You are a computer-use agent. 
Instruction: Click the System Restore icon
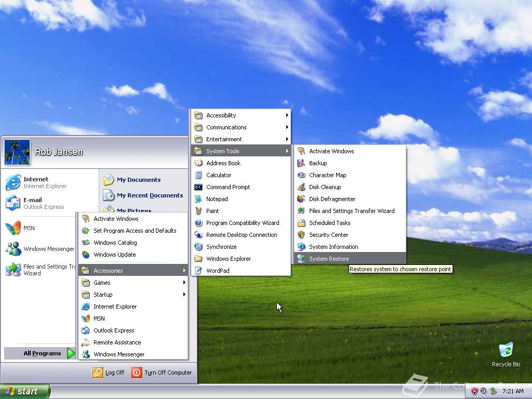(301, 259)
